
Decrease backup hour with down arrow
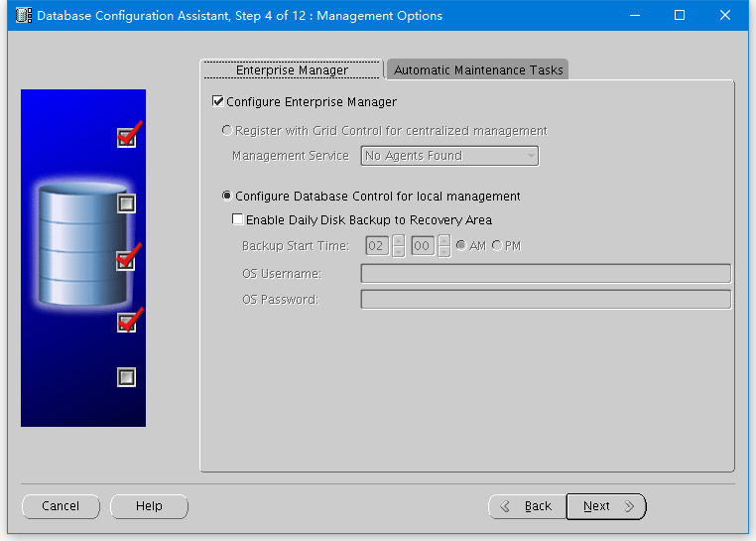[x=398, y=252]
